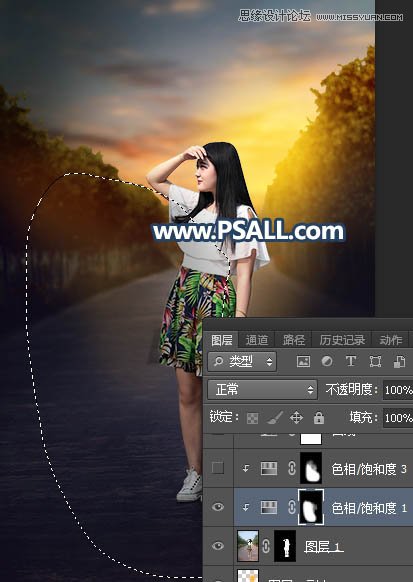Switch to the 路径 tab
Screen dimensions: 413x582
click(x=294, y=340)
